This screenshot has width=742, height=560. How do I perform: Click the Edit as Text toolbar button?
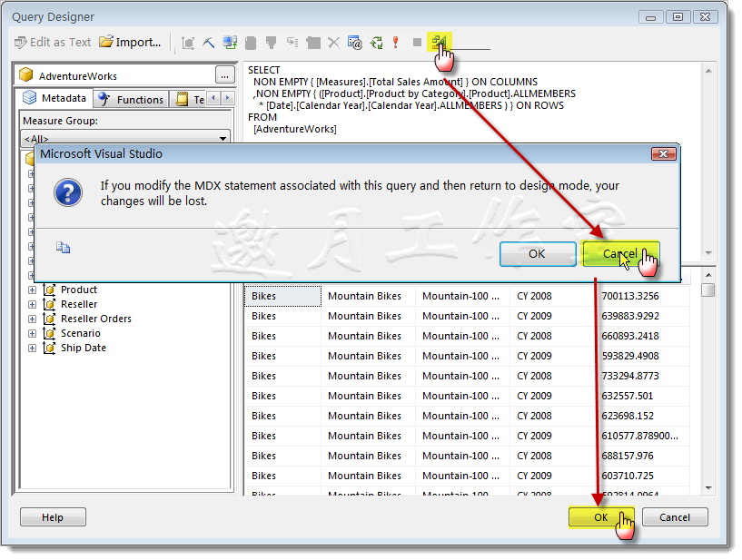click(52, 43)
